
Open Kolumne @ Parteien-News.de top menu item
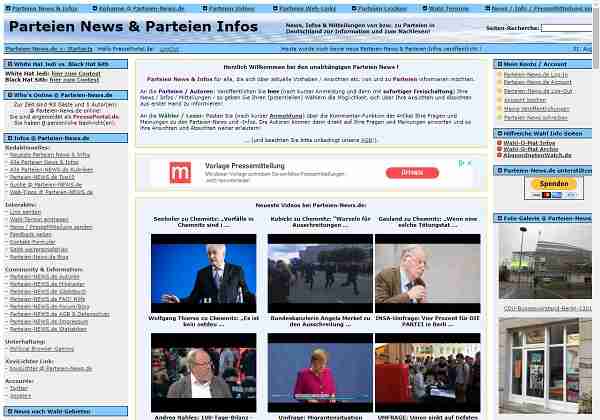141,8
